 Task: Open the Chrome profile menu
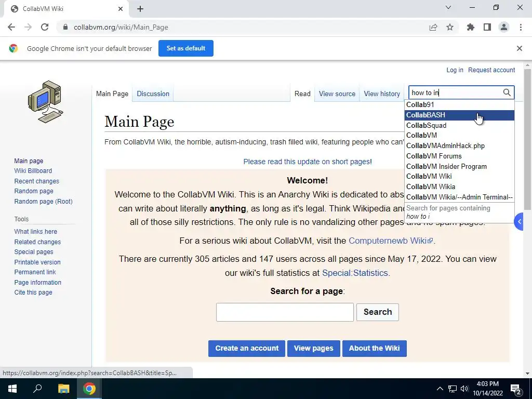[x=504, y=27]
